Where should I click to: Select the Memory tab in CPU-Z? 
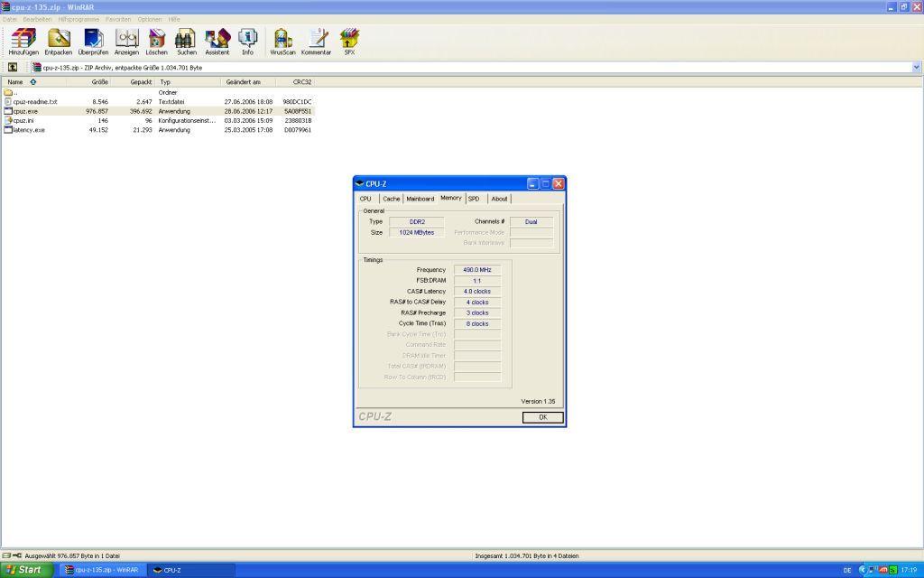coord(451,198)
